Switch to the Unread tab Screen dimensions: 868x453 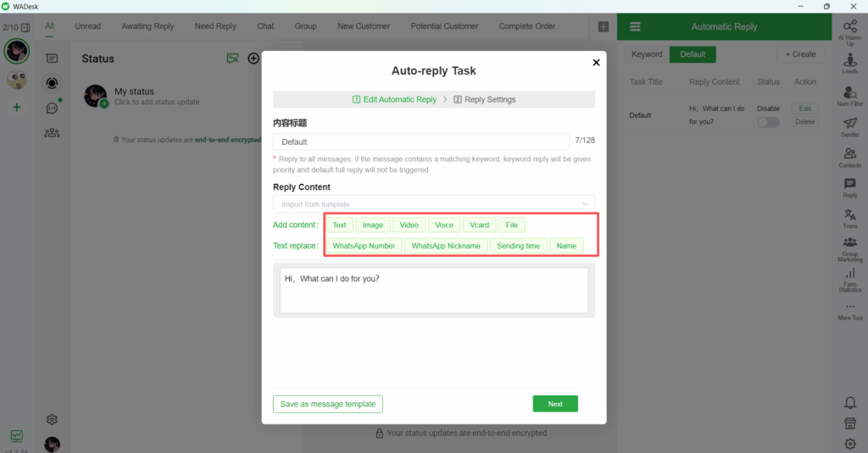[88, 26]
